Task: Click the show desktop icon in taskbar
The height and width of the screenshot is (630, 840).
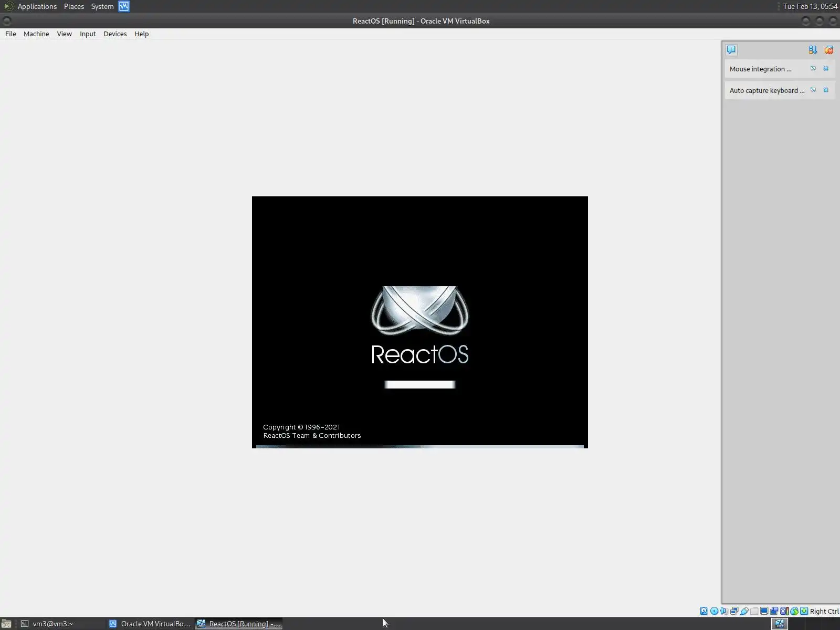Action: (x=6, y=624)
